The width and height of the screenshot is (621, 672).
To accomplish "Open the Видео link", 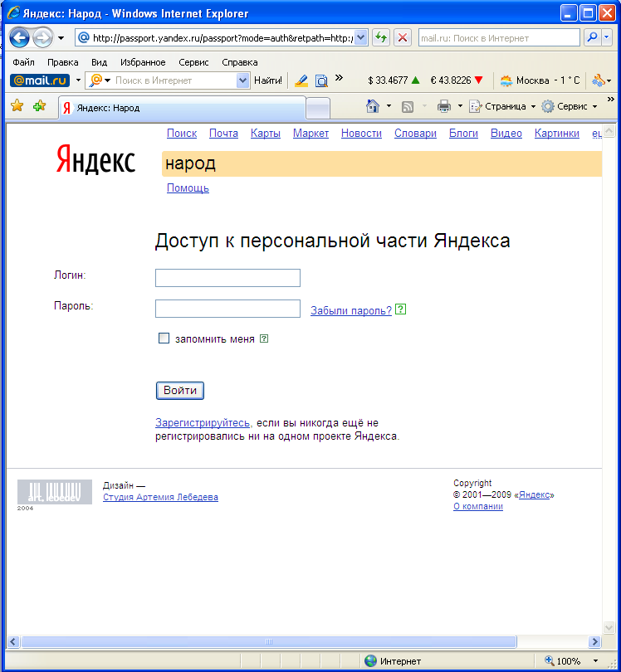I will click(506, 134).
